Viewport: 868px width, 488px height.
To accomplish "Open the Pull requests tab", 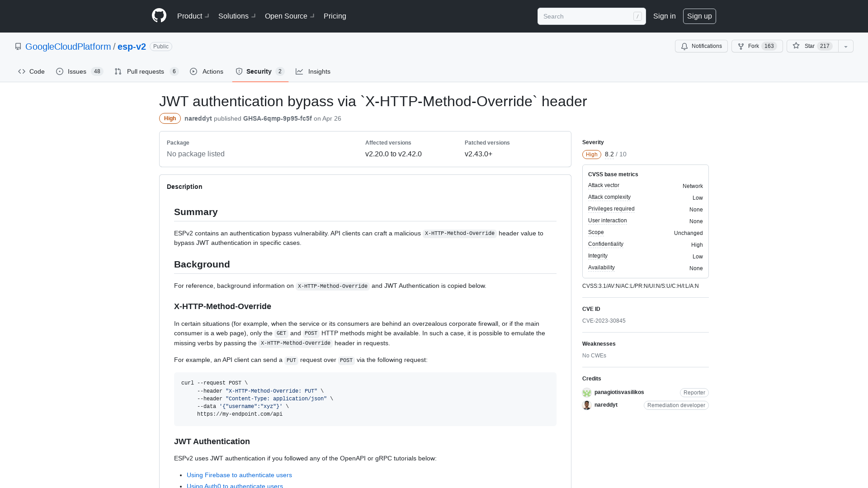I will click(x=146, y=71).
